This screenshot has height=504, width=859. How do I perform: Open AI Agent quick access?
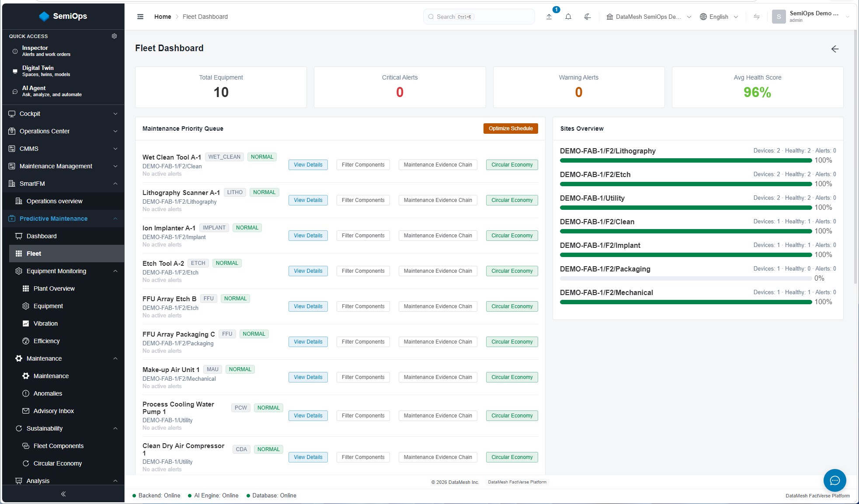tap(63, 91)
